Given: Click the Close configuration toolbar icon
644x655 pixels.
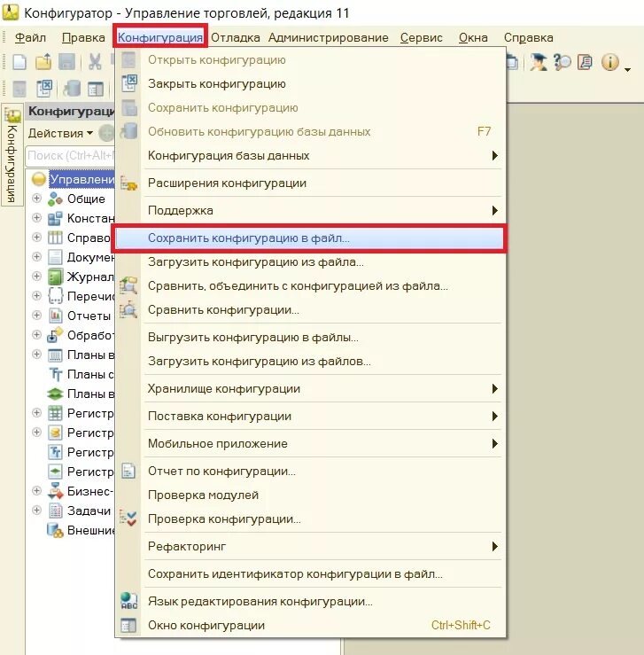Looking at the screenshot, I should 44,88.
